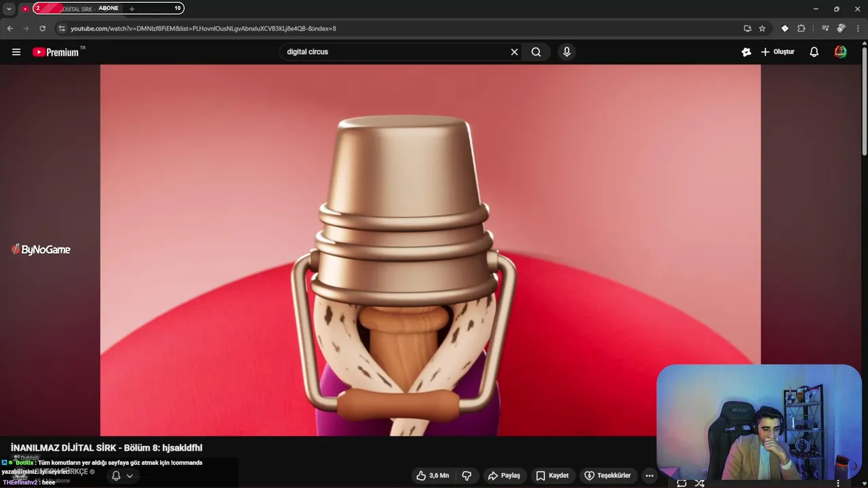Save video with Kaydet button
This screenshot has width=868, height=488.
pos(552,476)
